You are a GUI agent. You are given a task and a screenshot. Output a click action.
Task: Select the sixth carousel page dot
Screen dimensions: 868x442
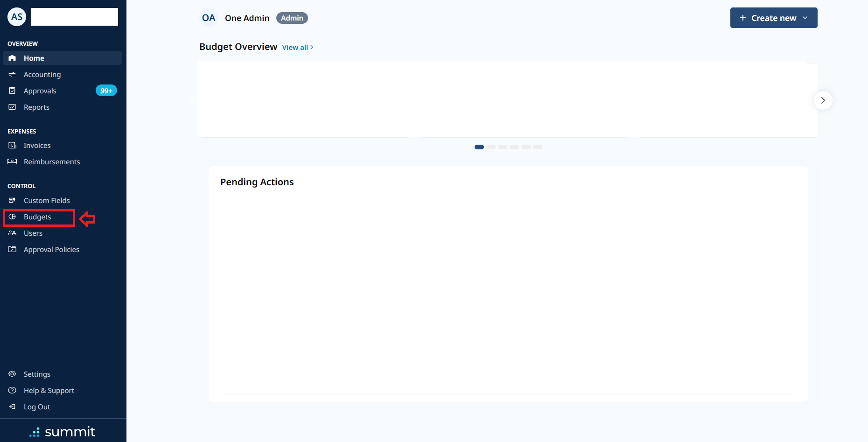point(538,147)
